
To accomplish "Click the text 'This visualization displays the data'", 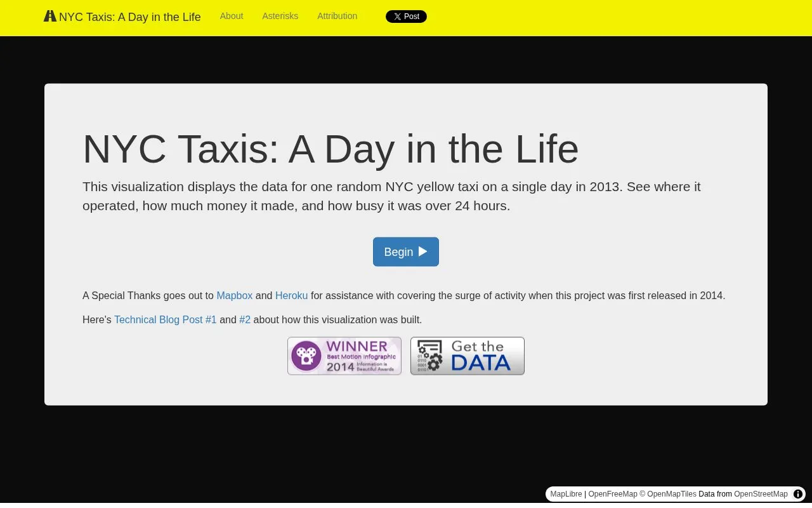I will point(187,187).
